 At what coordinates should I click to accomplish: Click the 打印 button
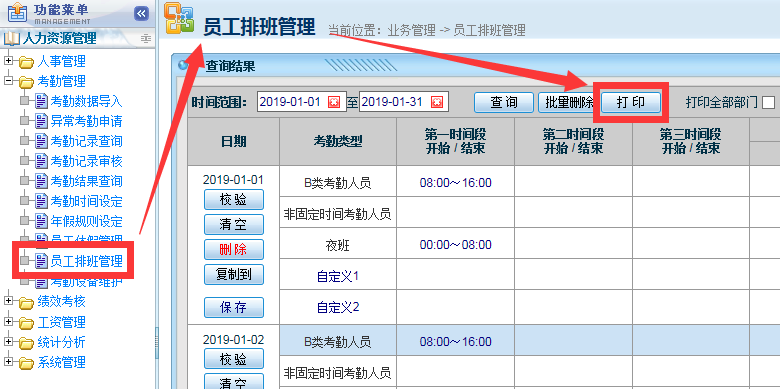(x=631, y=102)
